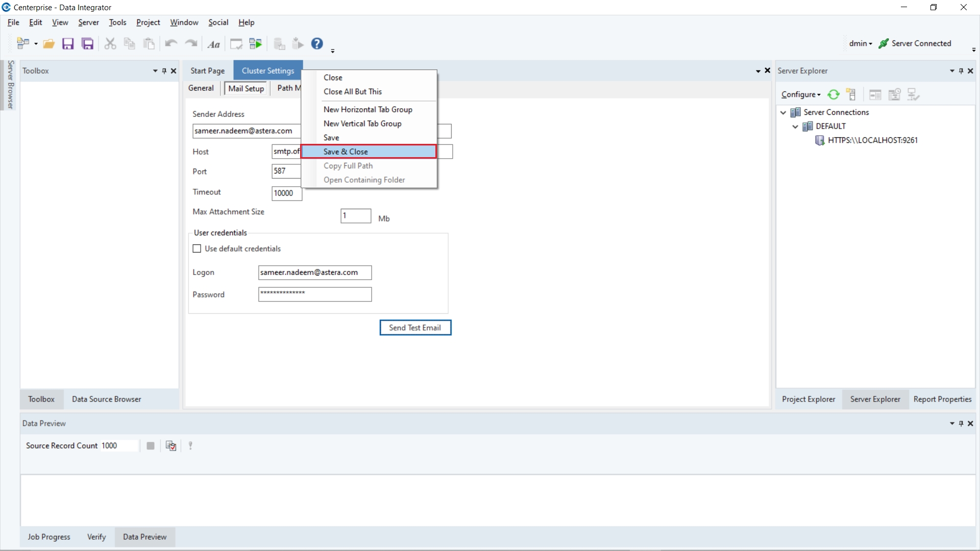This screenshot has width=980, height=551.
Task: Open the Configure dropdown
Action: click(x=801, y=94)
